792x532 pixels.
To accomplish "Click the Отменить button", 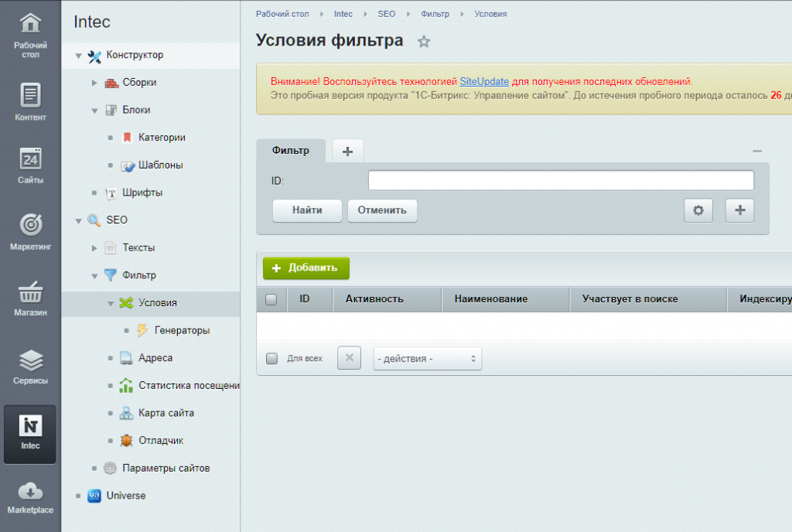I will click(382, 210).
